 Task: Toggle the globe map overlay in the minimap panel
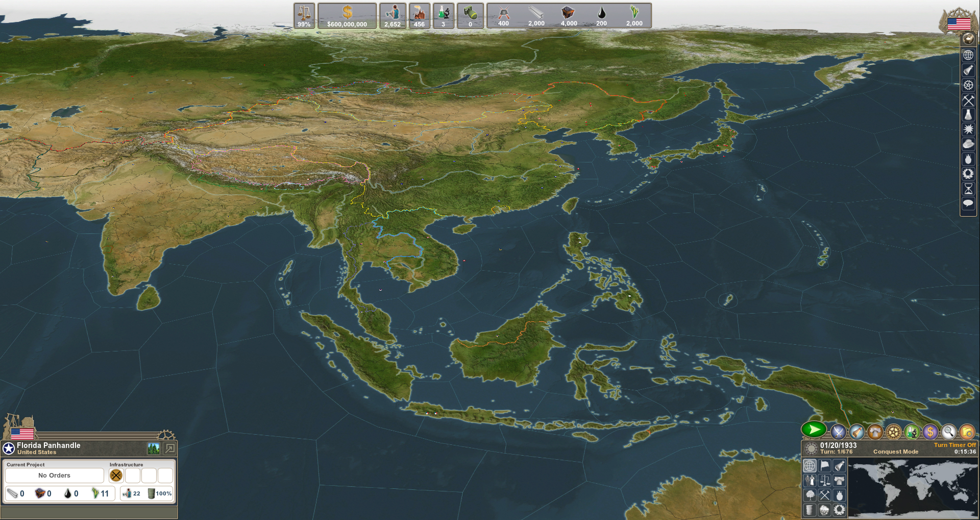810,466
